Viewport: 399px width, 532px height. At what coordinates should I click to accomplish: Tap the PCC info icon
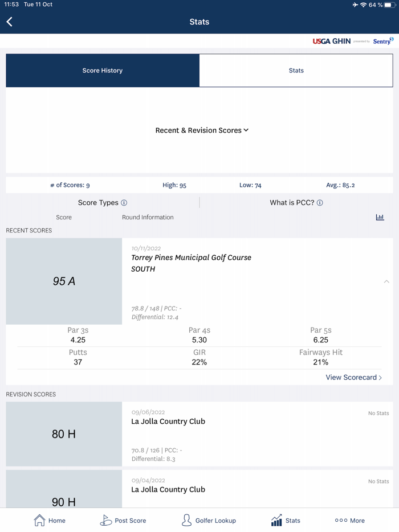point(320,203)
